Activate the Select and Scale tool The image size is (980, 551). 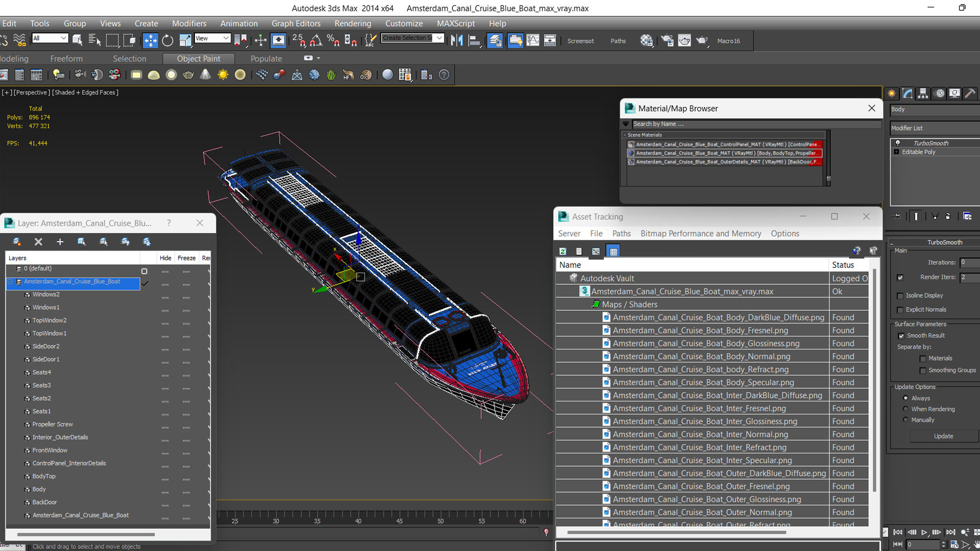coord(185,40)
